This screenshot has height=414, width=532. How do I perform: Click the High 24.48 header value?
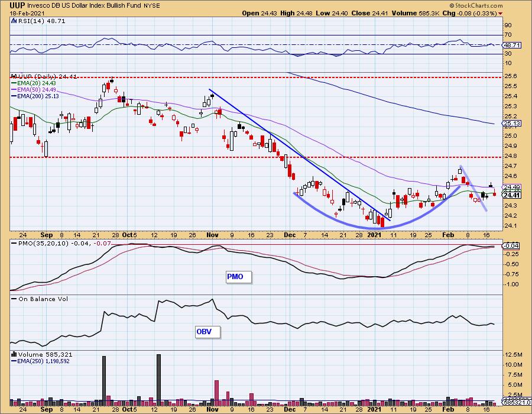(x=296, y=13)
